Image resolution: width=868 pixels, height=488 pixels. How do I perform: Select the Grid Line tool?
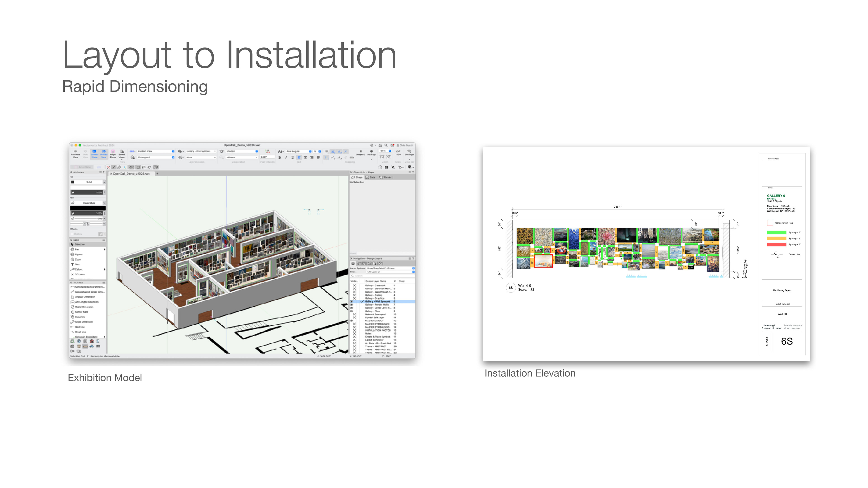tap(88, 327)
